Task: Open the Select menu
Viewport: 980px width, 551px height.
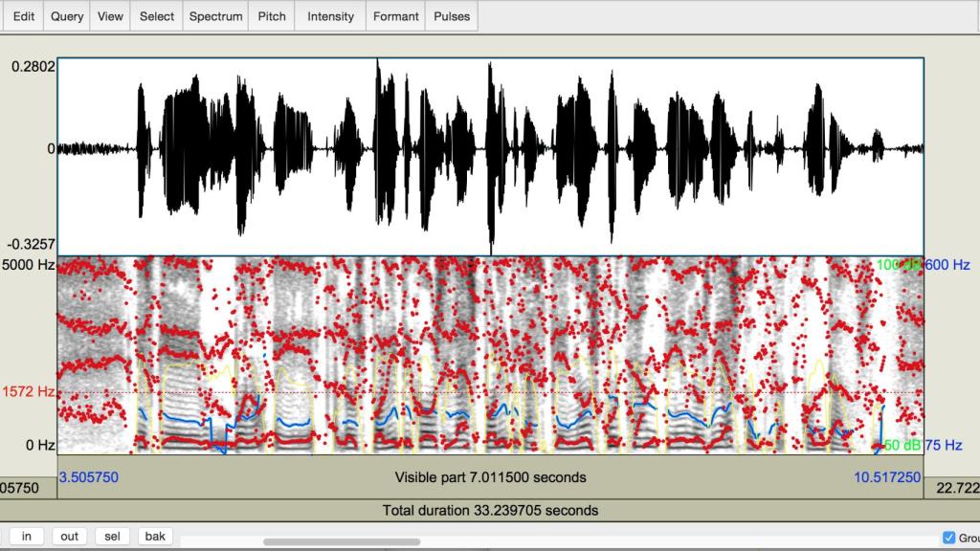Action: pyautogui.click(x=157, y=16)
